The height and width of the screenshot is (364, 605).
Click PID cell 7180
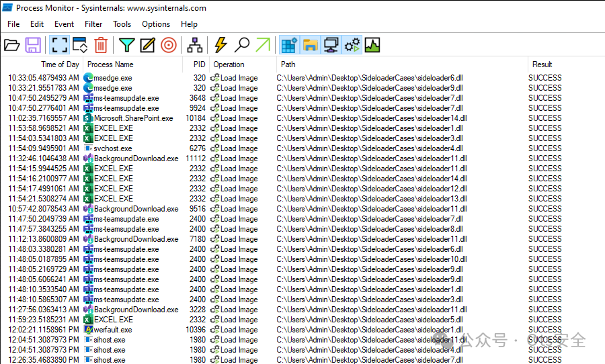click(198, 239)
